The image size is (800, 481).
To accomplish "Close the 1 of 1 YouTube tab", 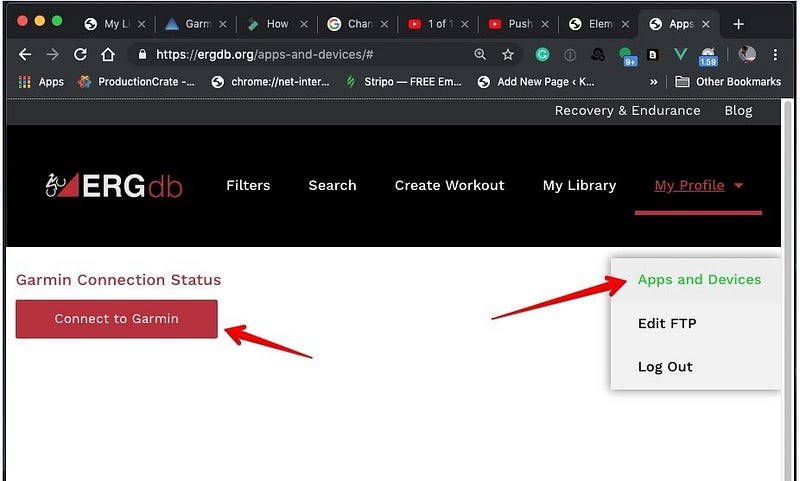I will (x=464, y=24).
